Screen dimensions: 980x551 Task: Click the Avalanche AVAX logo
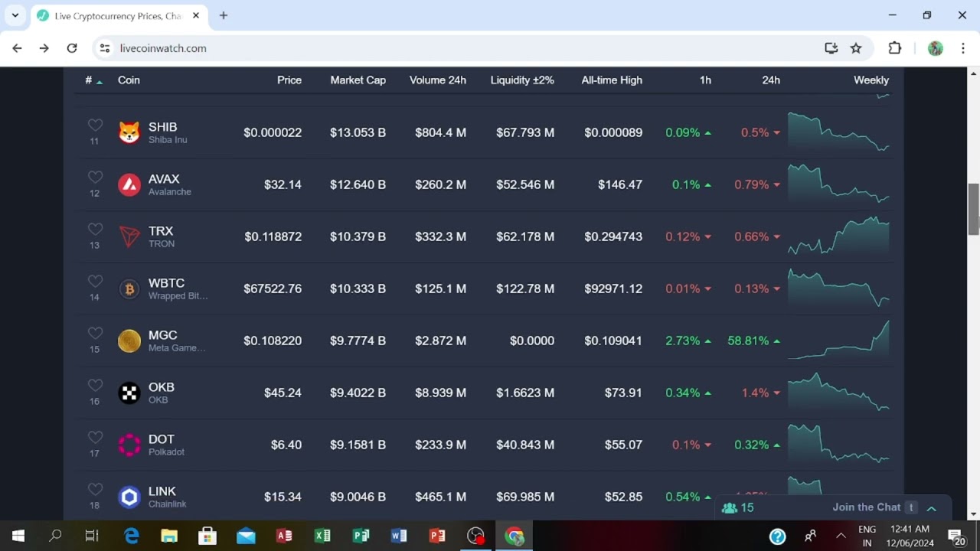pos(129,184)
